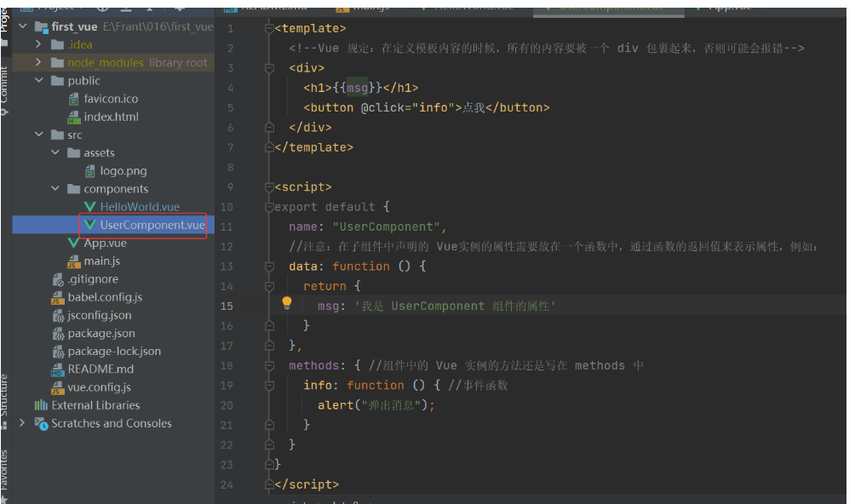The height and width of the screenshot is (504, 855).
Task: Collapse the src folder chevron
Action: 38,134
